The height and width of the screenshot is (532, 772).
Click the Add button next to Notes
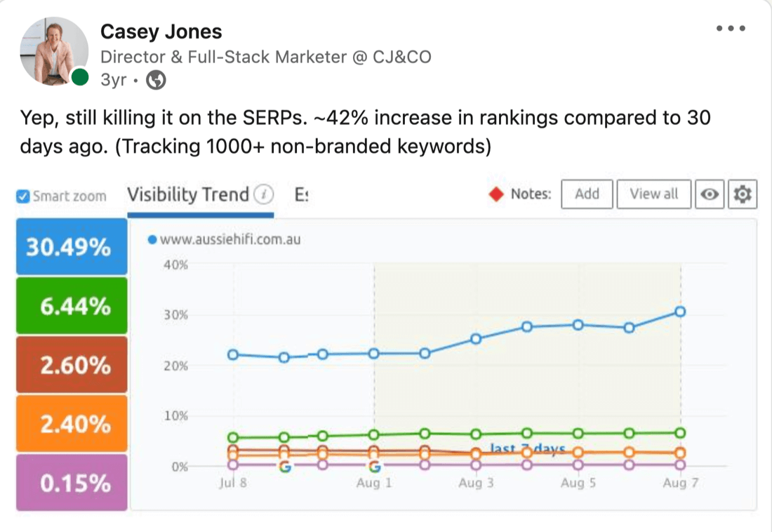coord(587,194)
